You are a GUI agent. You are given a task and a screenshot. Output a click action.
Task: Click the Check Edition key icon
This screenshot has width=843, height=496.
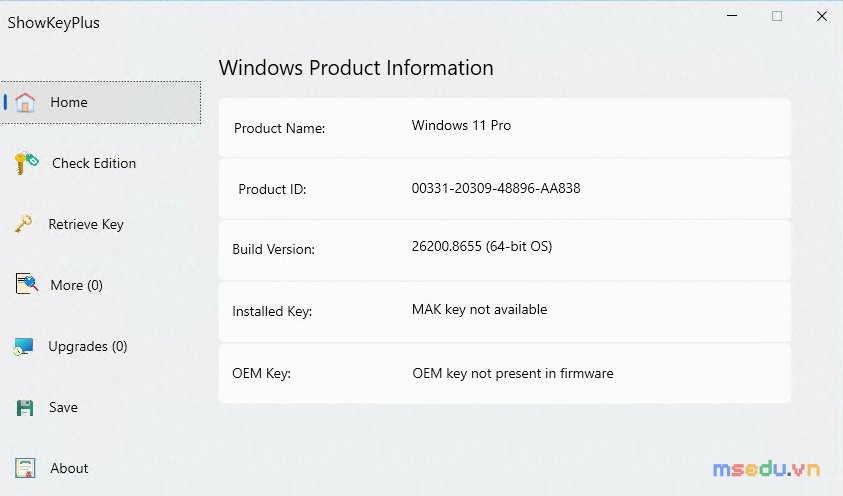tap(26, 163)
